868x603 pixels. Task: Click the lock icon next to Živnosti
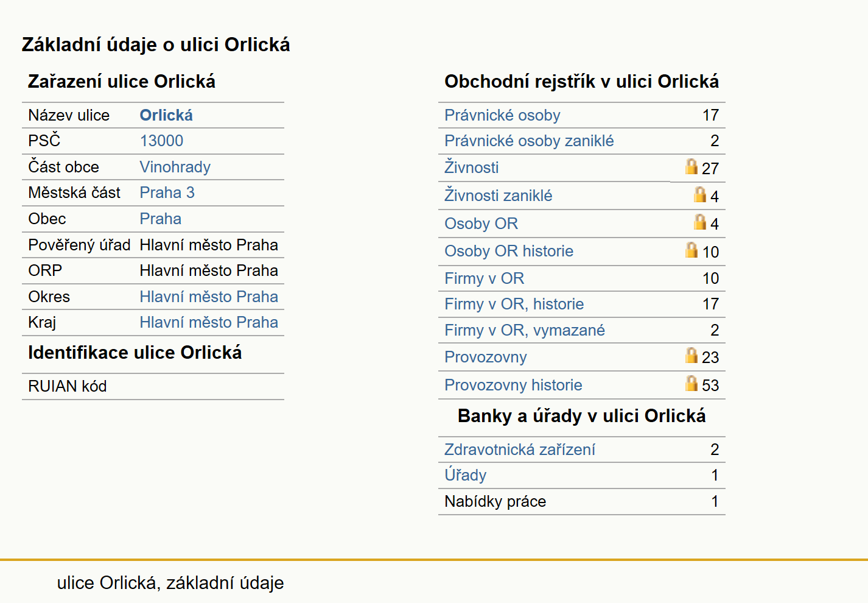click(691, 166)
